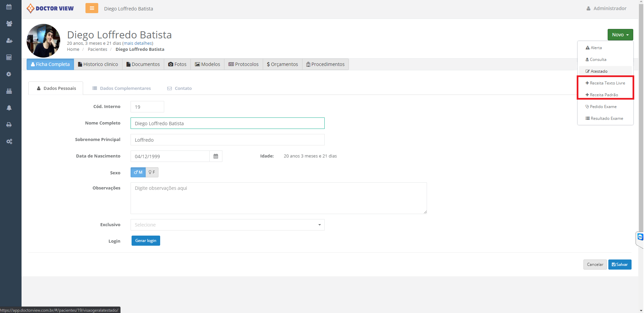644x313 pixels.
Task: Click the mais detalhes link
Action: pos(138,43)
